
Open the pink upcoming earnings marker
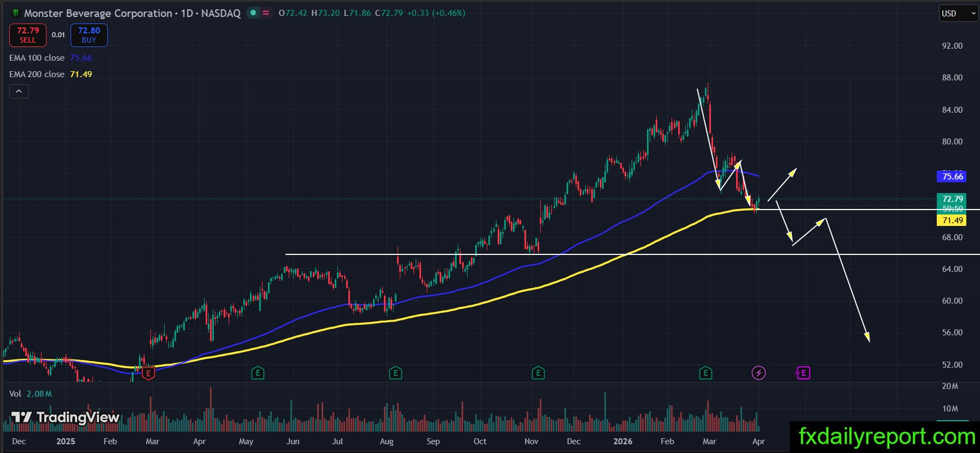coord(802,373)
